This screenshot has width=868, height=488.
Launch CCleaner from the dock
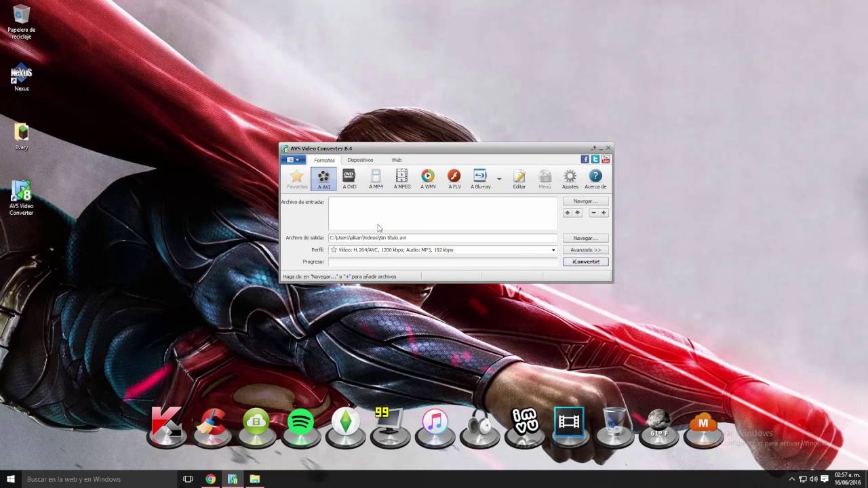click(x=212, y=427)
